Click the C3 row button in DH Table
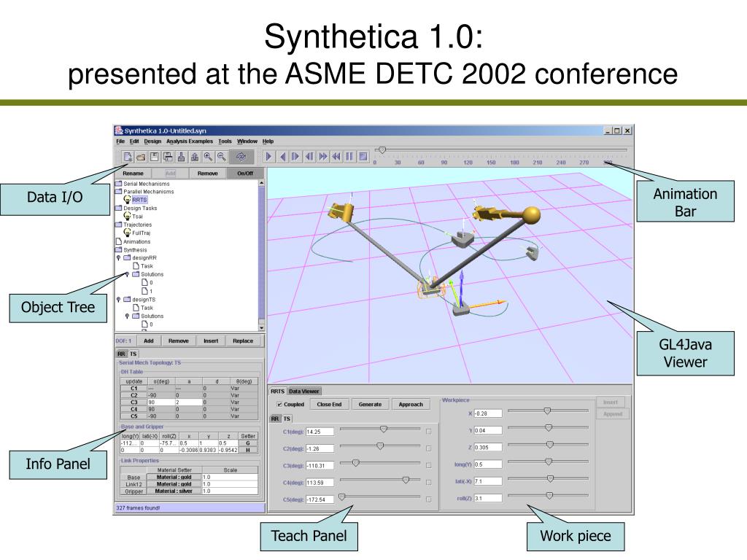This screenshot has width=747, height=560. click(134, 402)
